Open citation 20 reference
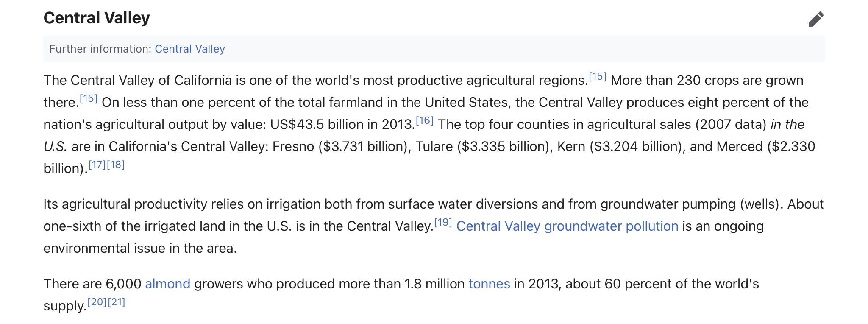The width and height of the screenshot is (868, 324). [97, 302]
